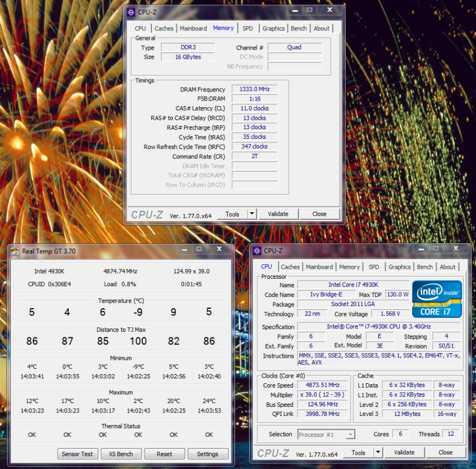The image size is (476, 469).
Task: Click Close button in Memory window
Action: click(320, 214)
